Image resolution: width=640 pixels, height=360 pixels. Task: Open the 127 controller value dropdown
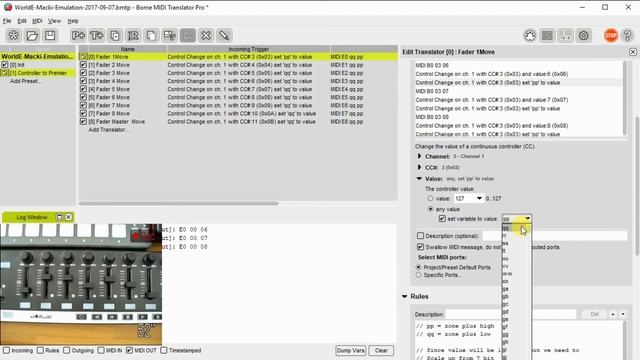pos(479,198)
